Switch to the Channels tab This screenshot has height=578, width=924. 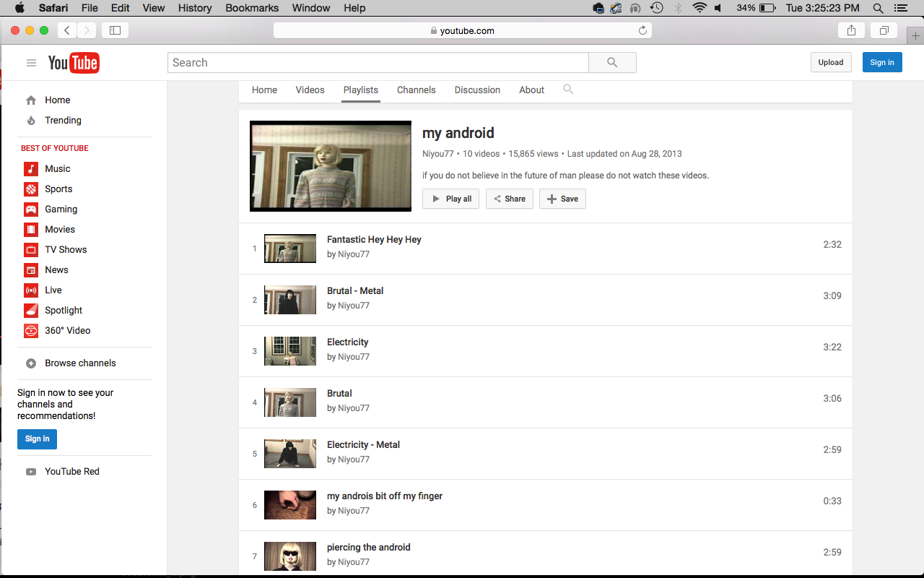(417, 90)
